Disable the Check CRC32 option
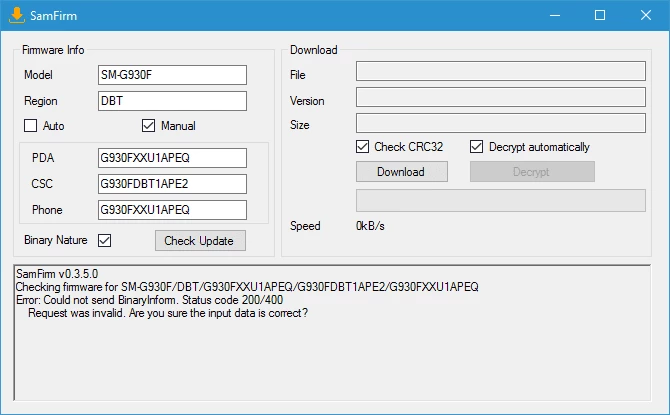Image resolution: width=670 pixels, height=415 pixels. coord(363,147)
